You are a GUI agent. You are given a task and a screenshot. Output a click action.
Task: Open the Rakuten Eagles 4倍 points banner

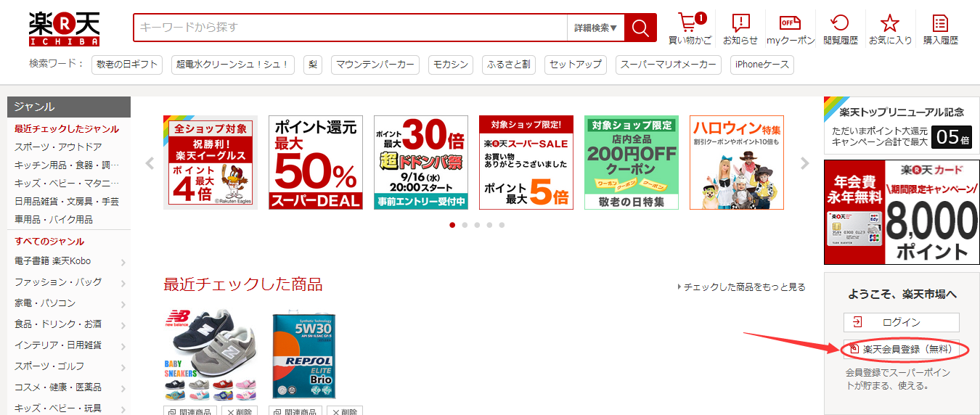211,163
